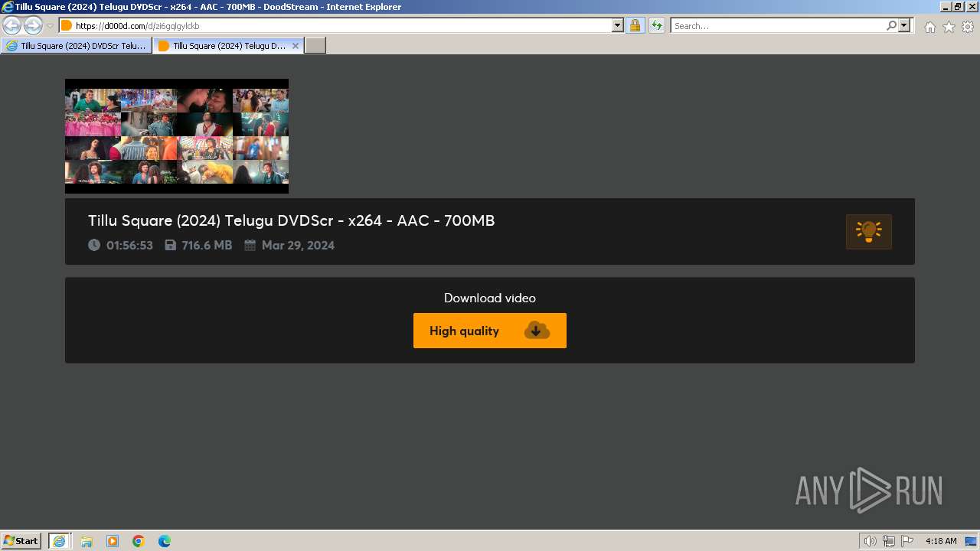Click the network tray icon
This screenshot has height=551, width=980.
[x=889, y=541]
